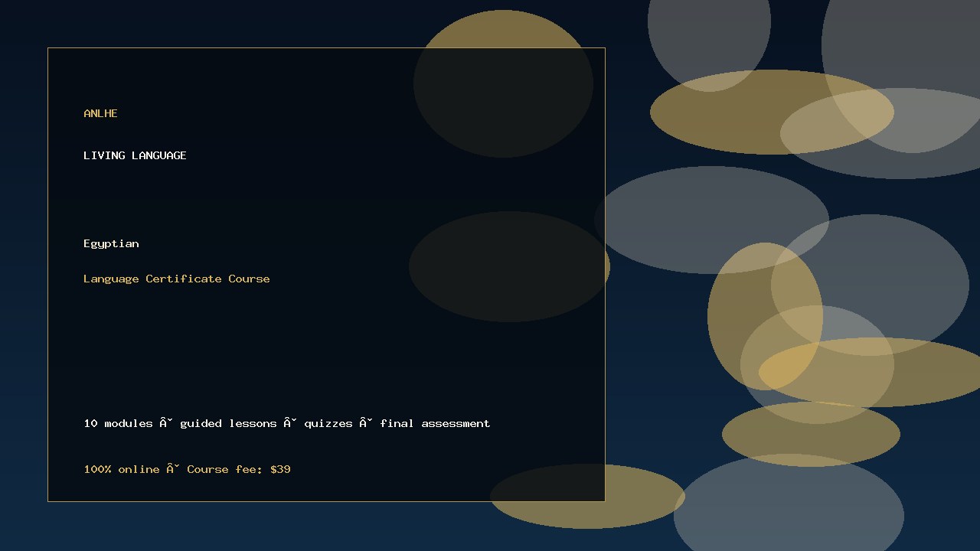
Task: Select the LIVING LANGUAGE heading
Action: pos(135,155)
